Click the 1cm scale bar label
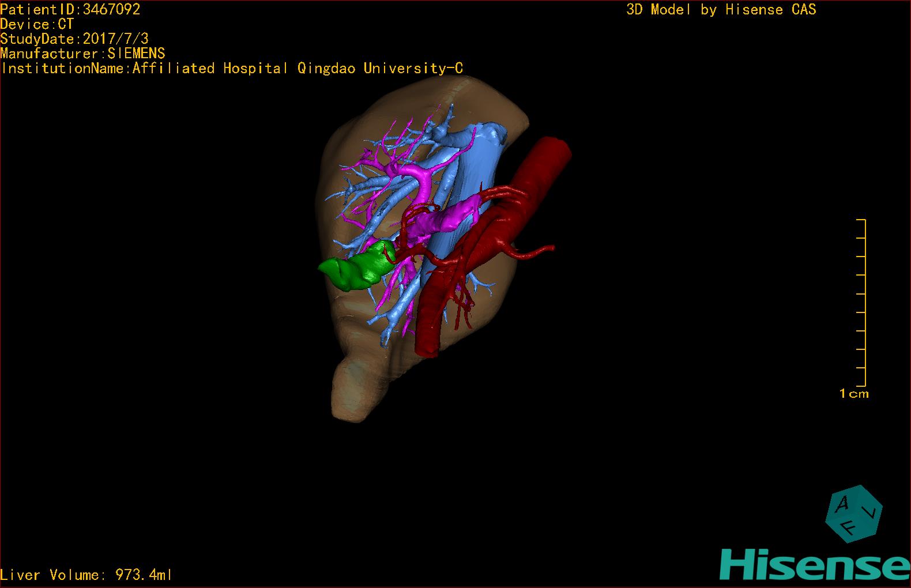Image resolution: width=911 pixels, height=588 pixels. coord(854,394)
